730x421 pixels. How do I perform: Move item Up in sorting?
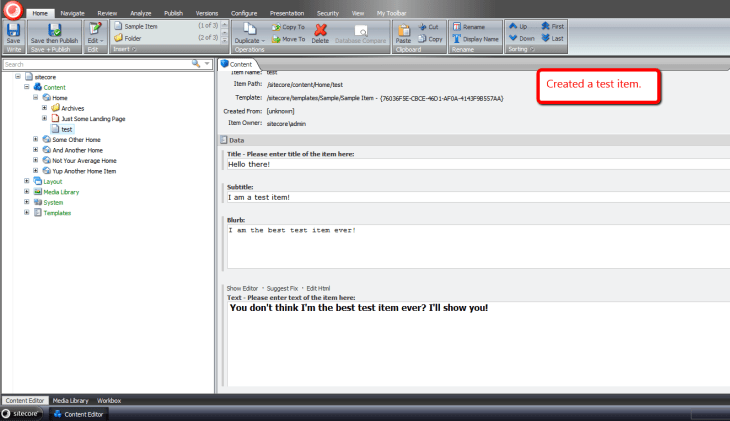(518, 27)
